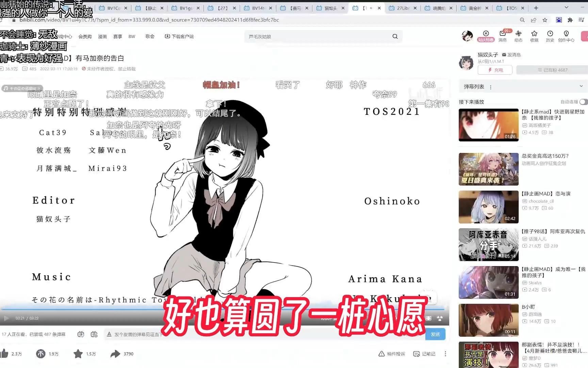Toggle the danmaku display switch
The image size is (588, 368).
(81, 334)
